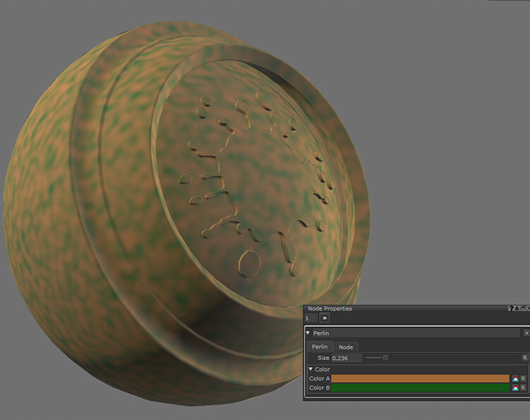The width and height of the screenshot is (530, 420).
Task: Reset Color A with its R button
Action: pyautogui.click(x=524, y=379)
